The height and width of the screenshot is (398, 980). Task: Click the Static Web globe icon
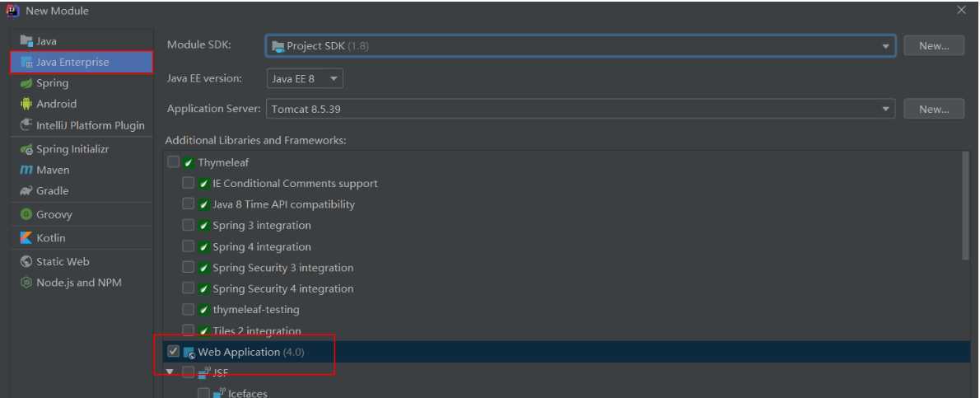point(26,262)
